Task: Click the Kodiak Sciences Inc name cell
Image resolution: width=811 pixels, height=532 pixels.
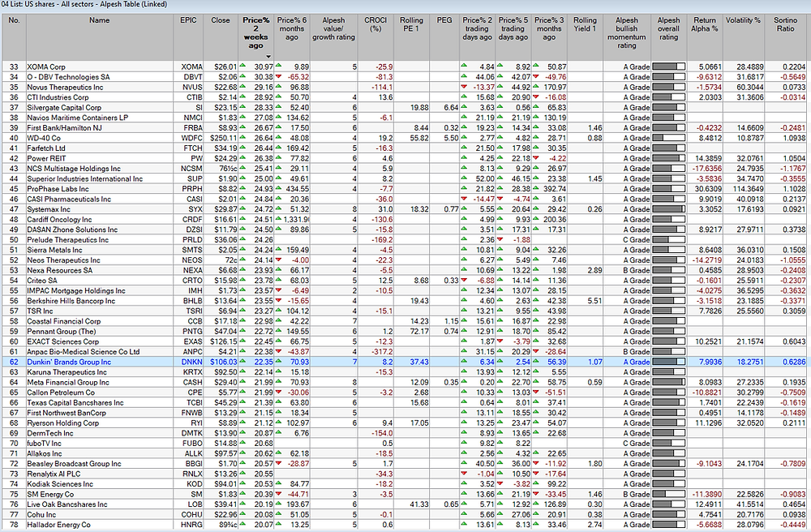Action: pyautogui.click(x=99, y=484)
